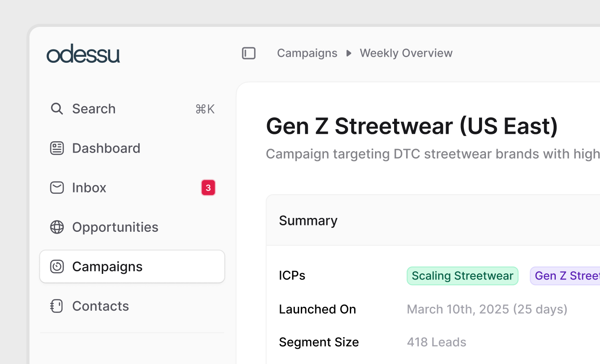
Task: Click the Dashboard icon in sidebar
Action: 57,148
